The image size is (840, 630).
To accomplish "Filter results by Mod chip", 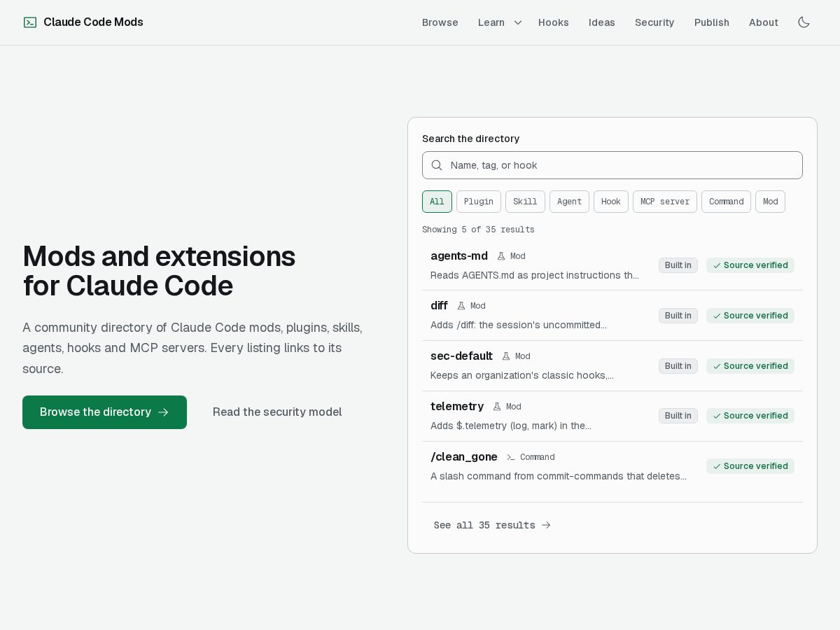I will (x=770, y=202).
